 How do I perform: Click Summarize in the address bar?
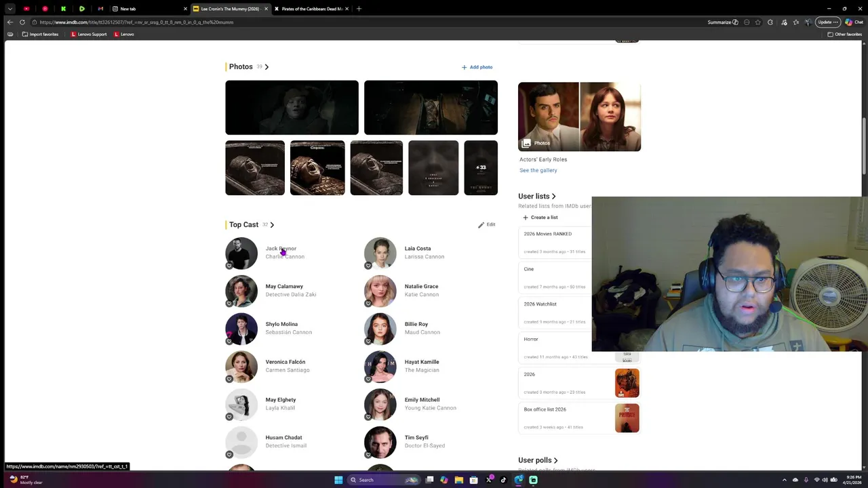click(723, 22)
